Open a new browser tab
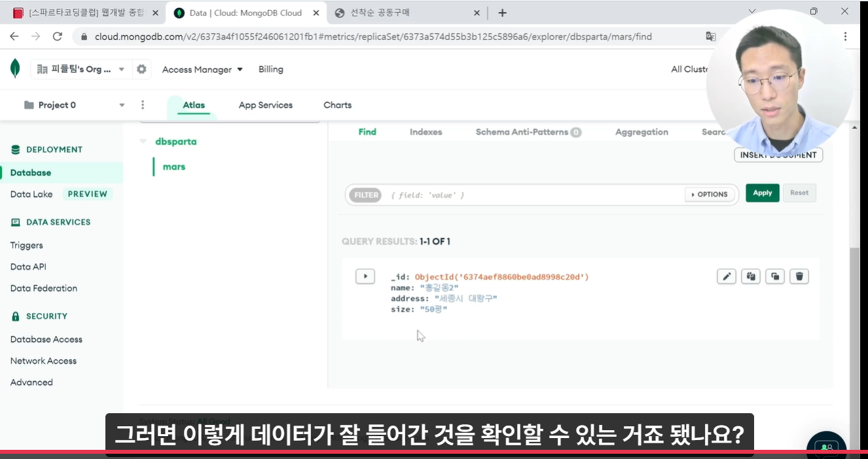This screenshot has height=459, width=868. [x=502, y=13]
